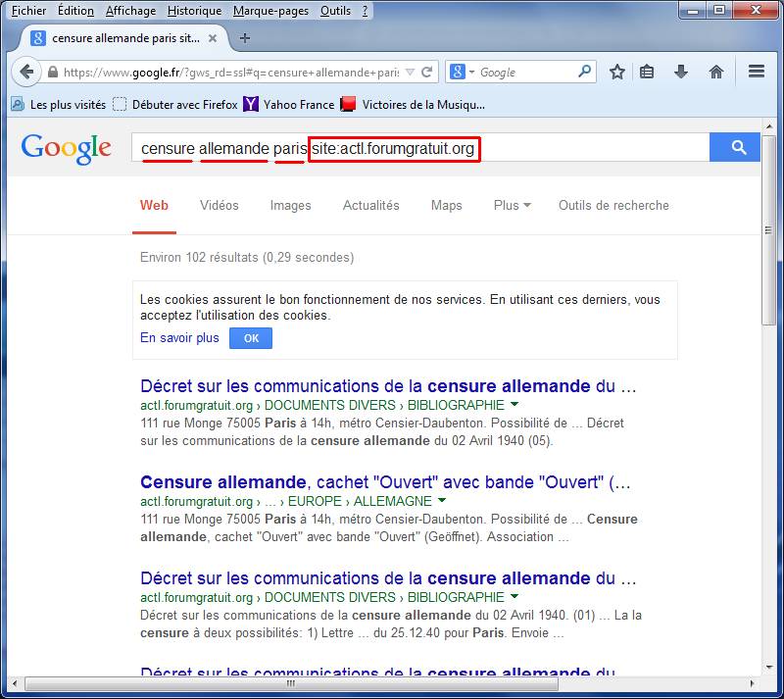The height and width of the screenshot is (699, 784).
Task: Open third result mentioning '25.12.40 pour Paris'
Action: coord(388,578)
